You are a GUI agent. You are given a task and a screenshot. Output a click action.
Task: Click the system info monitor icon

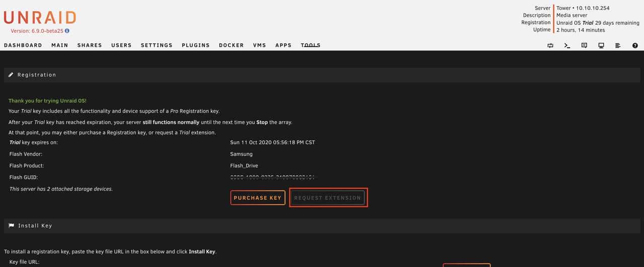coord(601,45)
